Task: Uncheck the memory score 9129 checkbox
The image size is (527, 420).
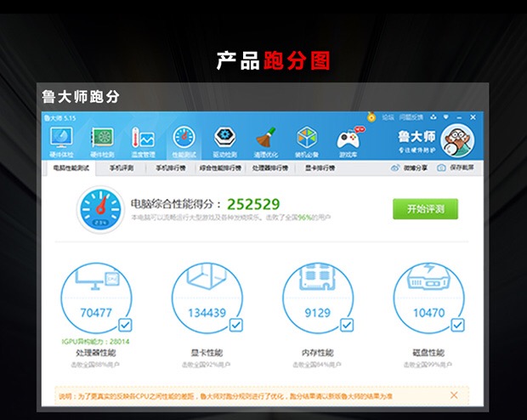Action: (347, 325)
